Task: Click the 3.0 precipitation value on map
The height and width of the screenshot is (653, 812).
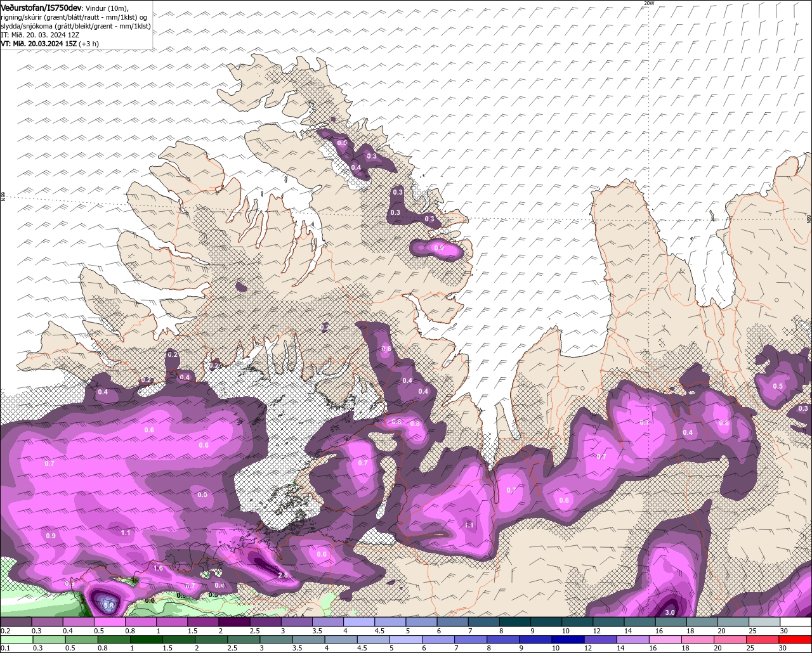Action: pyautogui.click(x=670, y=612)
